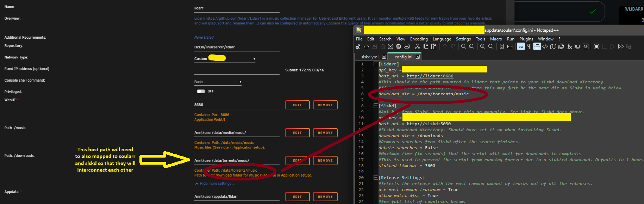Open the Network Type Custom dropdown
This screenshot has width=644, height=204.
225,59
